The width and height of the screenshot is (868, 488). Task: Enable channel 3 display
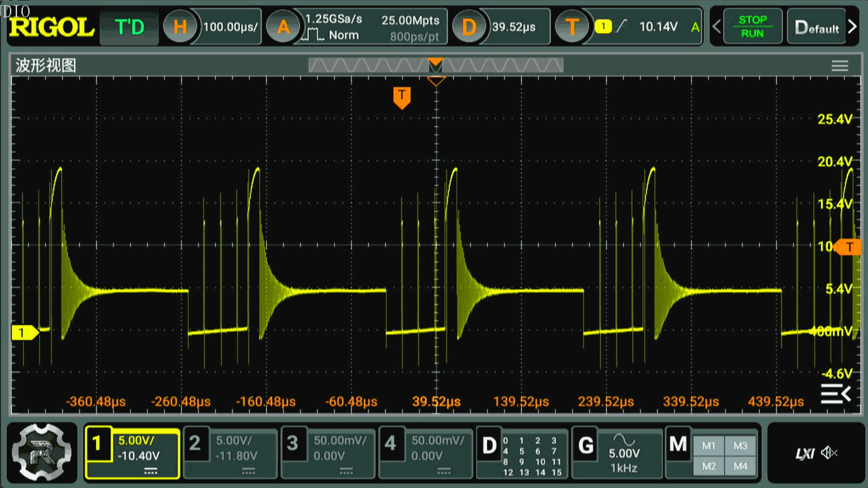tap(292, 444)
